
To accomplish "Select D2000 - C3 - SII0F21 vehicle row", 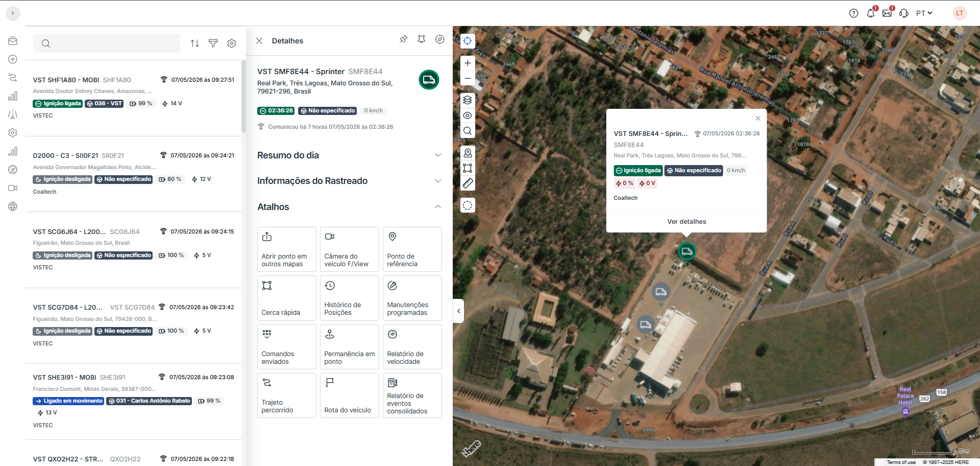I will pos(133,174).
